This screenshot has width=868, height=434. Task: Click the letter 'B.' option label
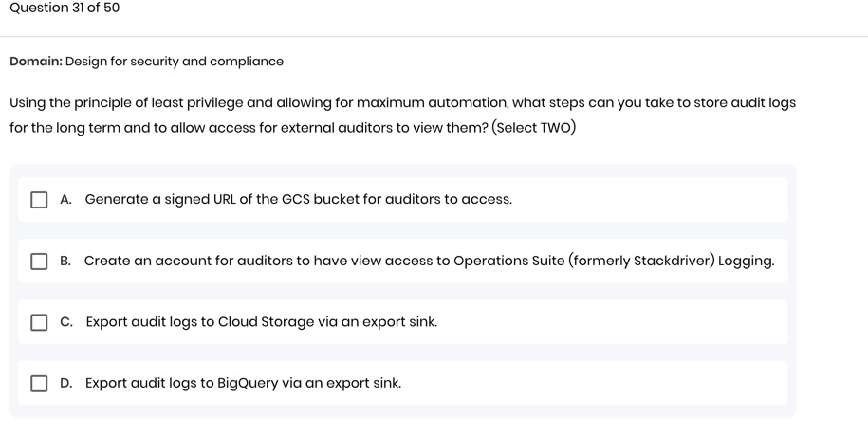pos(65,261)
